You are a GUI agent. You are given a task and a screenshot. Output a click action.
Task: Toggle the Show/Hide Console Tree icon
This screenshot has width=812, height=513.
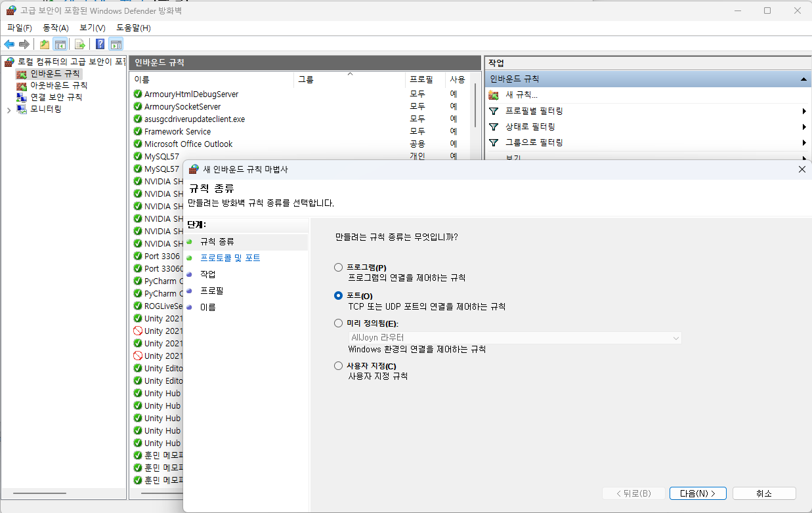60,44
